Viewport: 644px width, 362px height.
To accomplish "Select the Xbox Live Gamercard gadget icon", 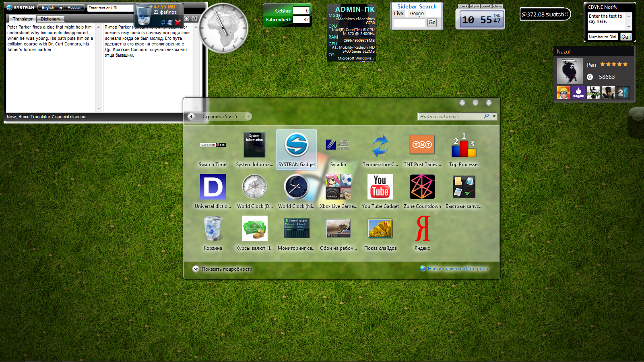I will (338, 187).
